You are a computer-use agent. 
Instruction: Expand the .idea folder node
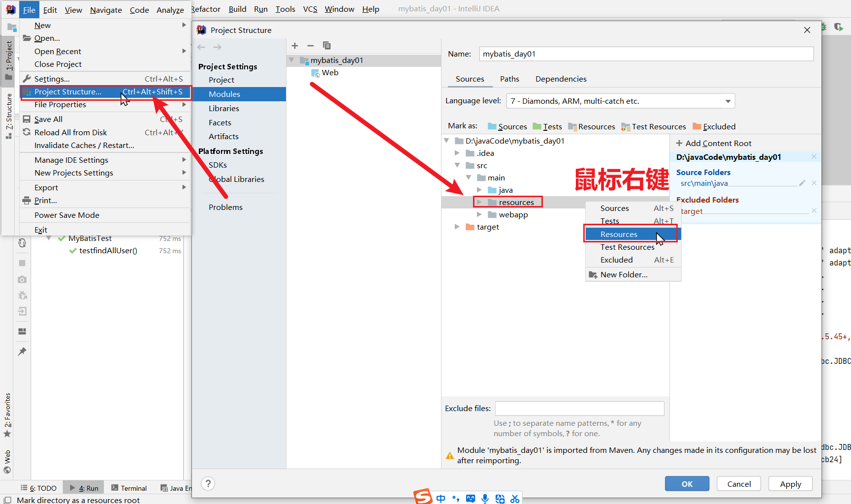click(x=457, y=153)
